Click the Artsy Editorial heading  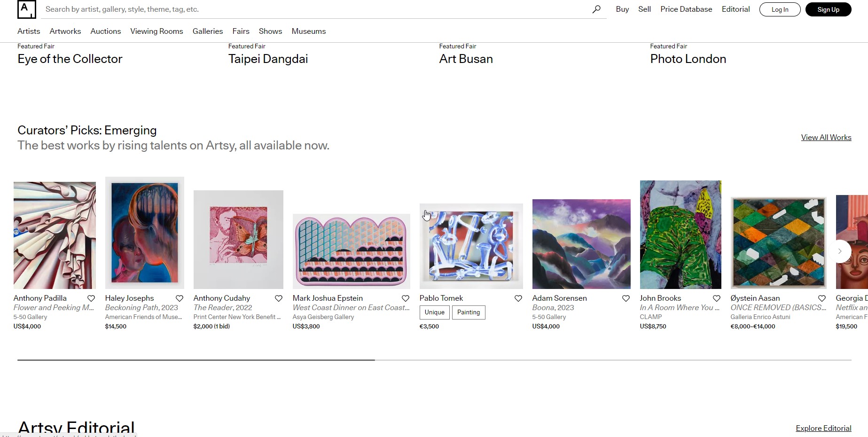click(x=76, y=428)
